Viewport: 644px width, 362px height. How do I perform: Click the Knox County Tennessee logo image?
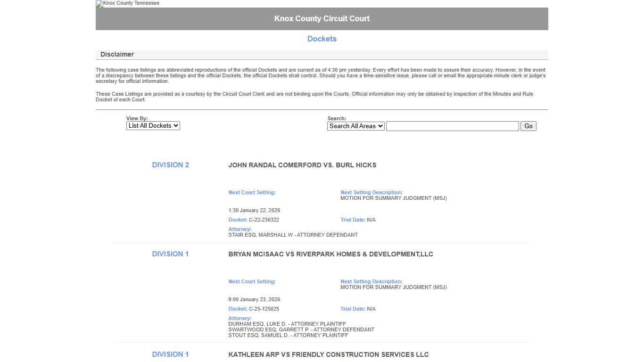pyautogui.click(x=127, y=4)
